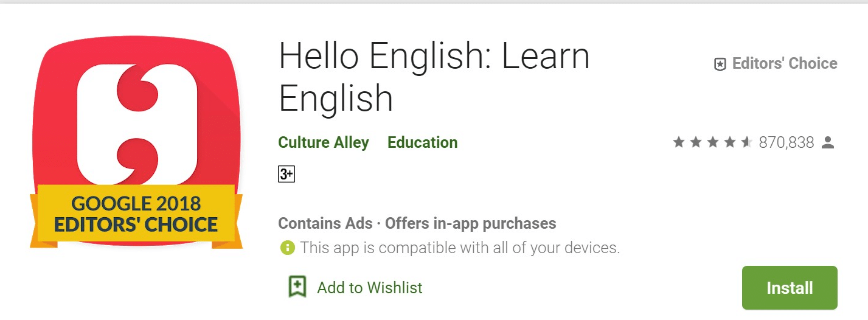Click the middle third rating star
Viewport: 868px width, 320px height.
[x=713, y=142]
